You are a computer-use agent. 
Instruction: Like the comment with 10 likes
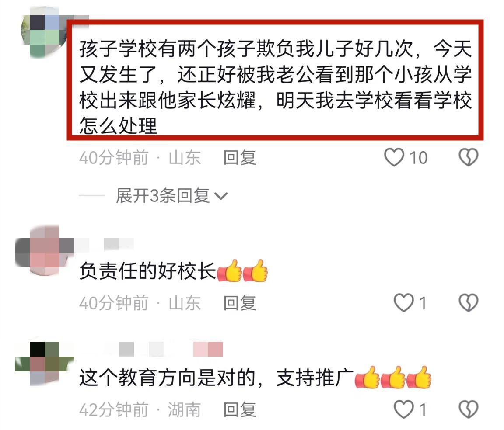coord(394,157)
